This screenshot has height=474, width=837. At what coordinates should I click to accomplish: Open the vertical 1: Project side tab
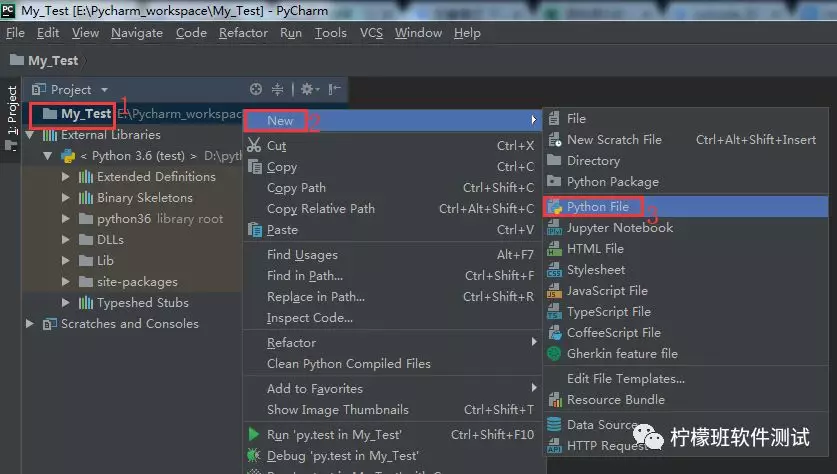[x=12, y=110]
